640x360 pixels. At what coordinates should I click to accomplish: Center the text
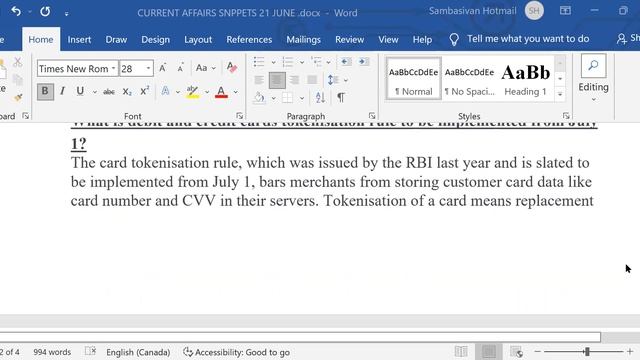277,80
